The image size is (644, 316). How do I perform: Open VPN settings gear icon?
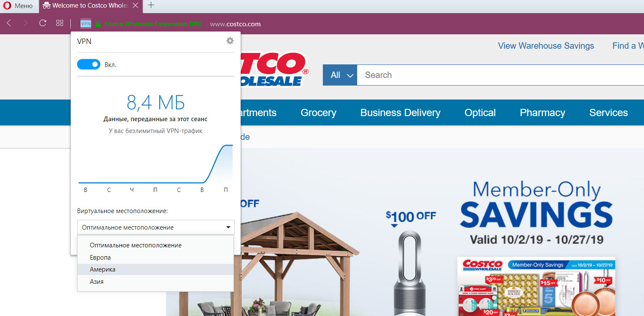click(x=230, y=41)
